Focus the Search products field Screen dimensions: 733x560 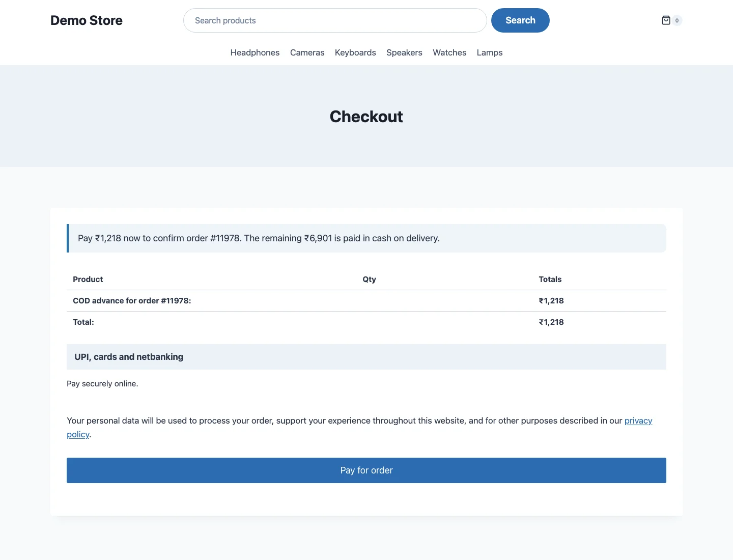[x=335, y=20]
